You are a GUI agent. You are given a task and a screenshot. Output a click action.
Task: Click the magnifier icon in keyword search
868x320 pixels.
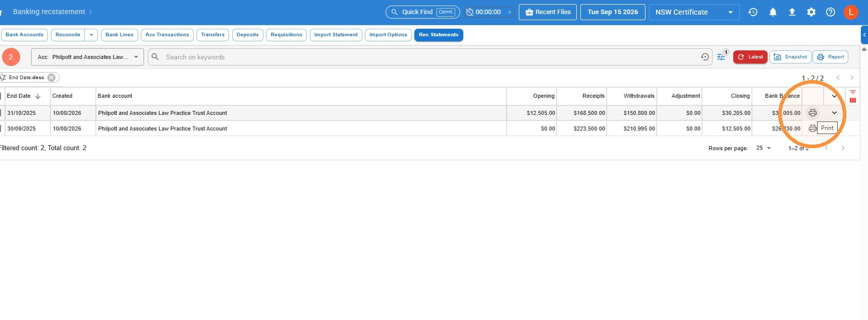coord(155,57)
